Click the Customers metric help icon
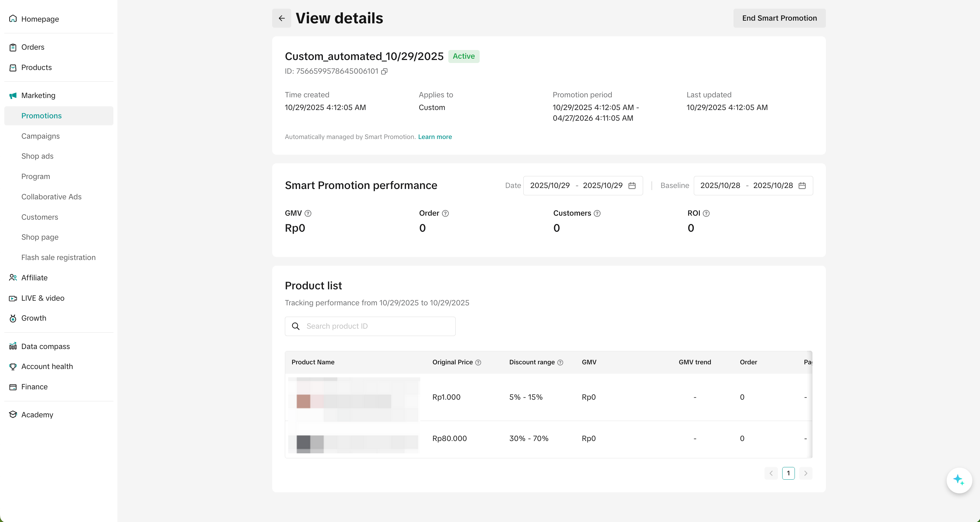Image resolution: width=980 pixels, height=522 pixels. (x=597, y=213)
